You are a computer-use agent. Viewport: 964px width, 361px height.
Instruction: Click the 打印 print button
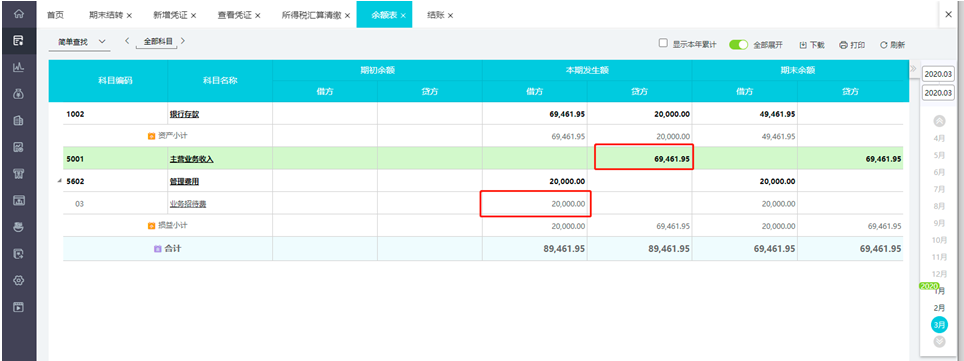[x=852, y=45]
